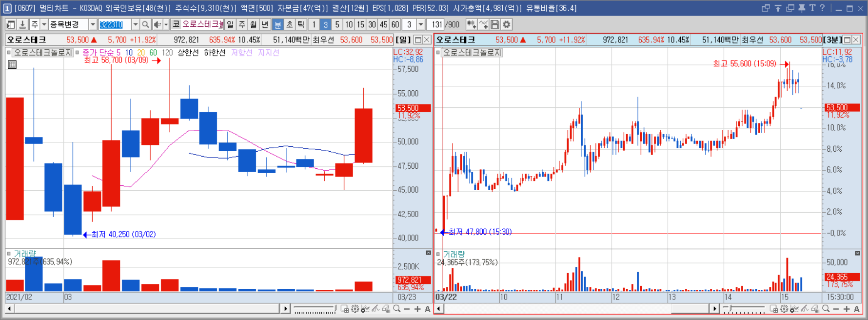Image resolution: width=868 pixels, height=320 pixels.
Task: Select the 주 (weekly) period toggle
Action: pyautogui.click(x=242, y=24)
